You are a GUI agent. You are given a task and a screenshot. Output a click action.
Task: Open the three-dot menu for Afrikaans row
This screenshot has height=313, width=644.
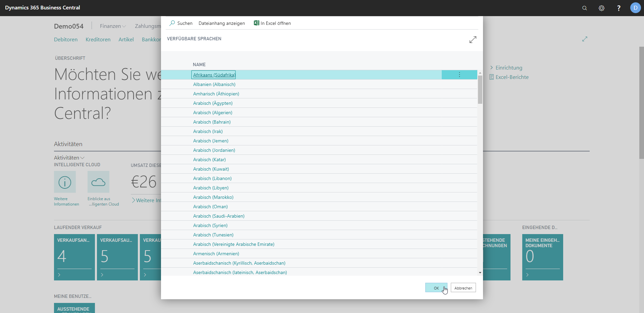click(x=460, y=75)
